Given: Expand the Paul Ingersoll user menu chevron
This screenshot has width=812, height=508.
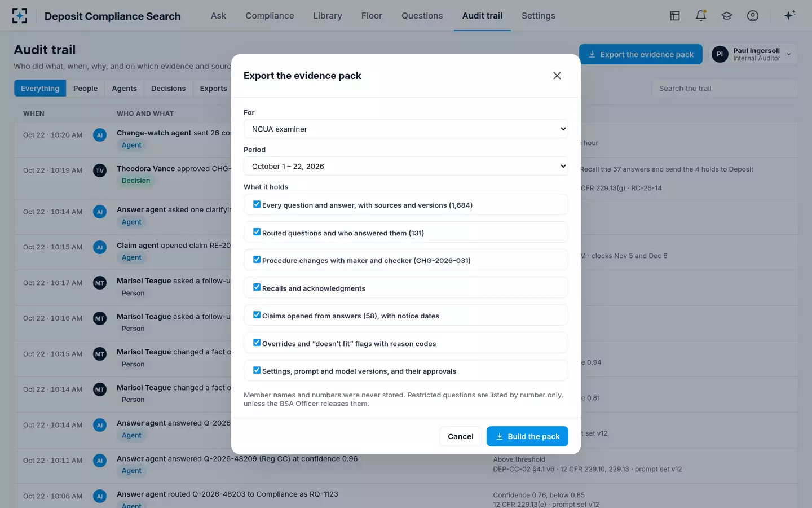Looking at the screenshot, I should coord(789,54).
